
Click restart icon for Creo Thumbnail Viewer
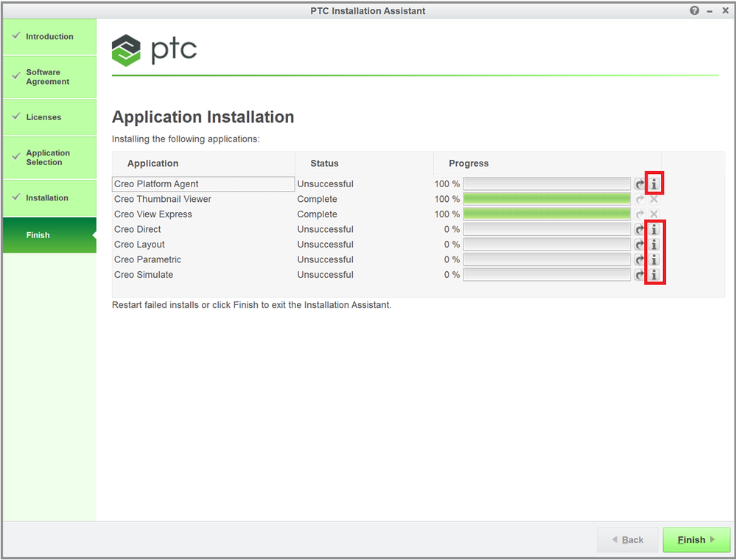(x=639, y=199)
